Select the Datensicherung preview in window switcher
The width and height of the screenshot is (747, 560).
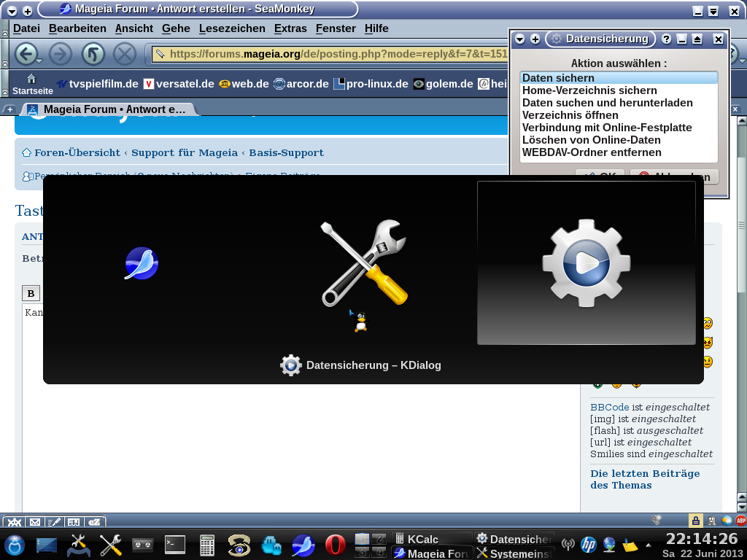[587, 262]
